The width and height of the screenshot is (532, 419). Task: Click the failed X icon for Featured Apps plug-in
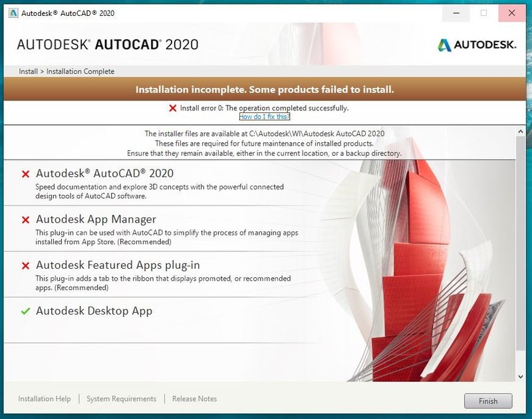25,265
